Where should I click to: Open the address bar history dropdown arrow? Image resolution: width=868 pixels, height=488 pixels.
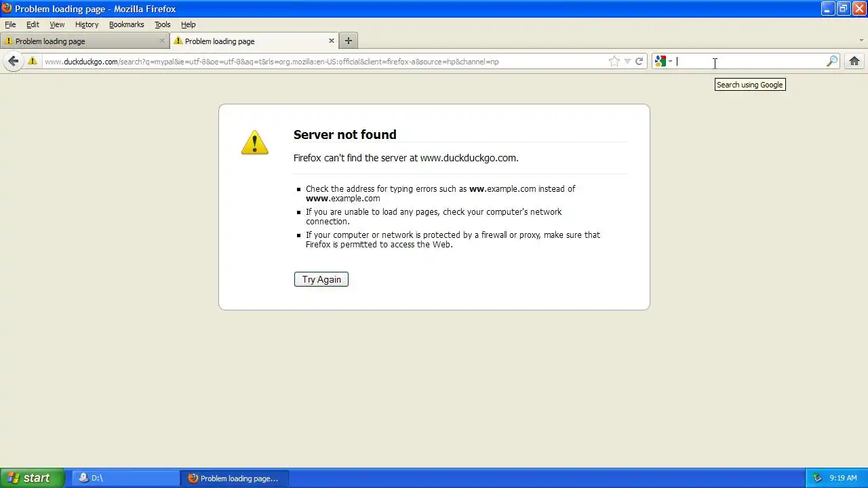(x=628, y=61)
